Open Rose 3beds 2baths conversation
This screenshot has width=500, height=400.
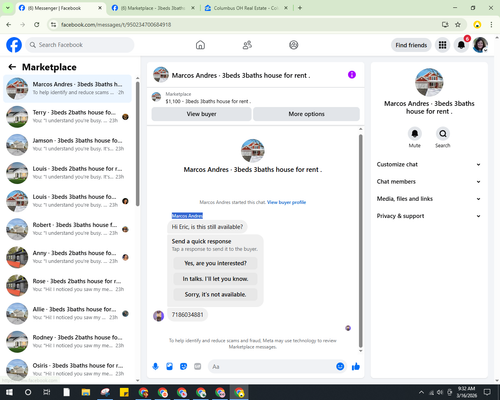[67, 285]
